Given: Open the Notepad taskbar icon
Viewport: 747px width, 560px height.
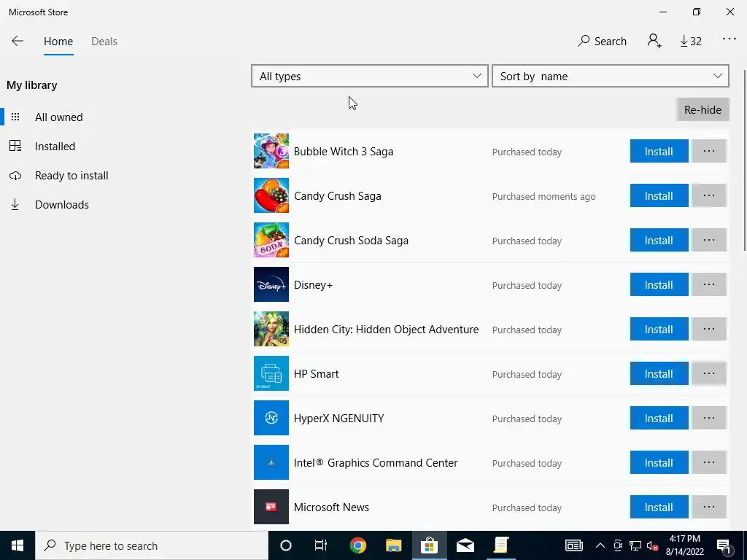Looking at the screenshot, I should (500, 545).
